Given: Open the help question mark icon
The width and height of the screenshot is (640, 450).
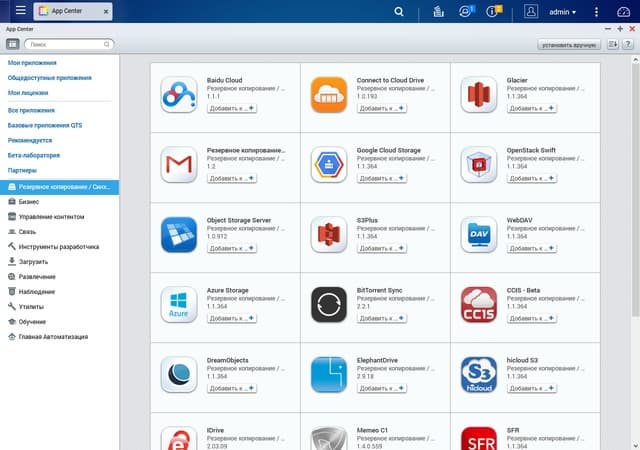Looking at the screenshot, I should click(x=628, y=44).
